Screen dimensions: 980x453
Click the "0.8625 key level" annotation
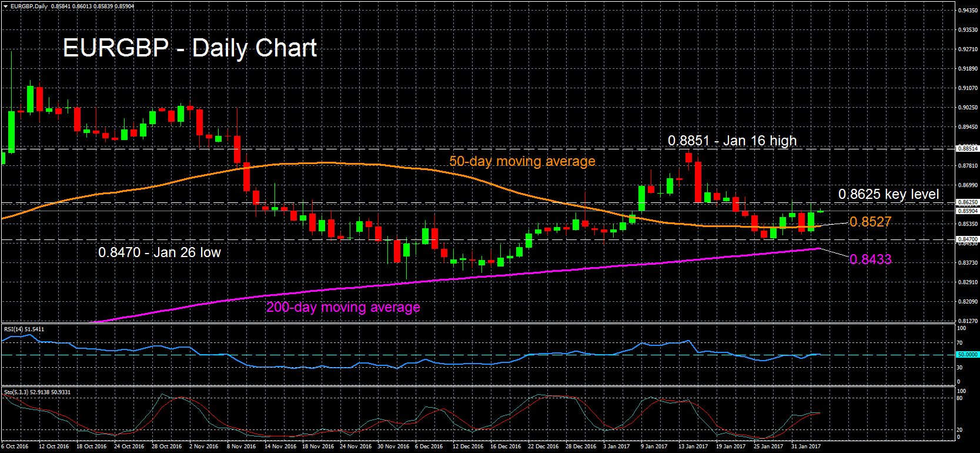pyautogui.click(x=888, y=194)
